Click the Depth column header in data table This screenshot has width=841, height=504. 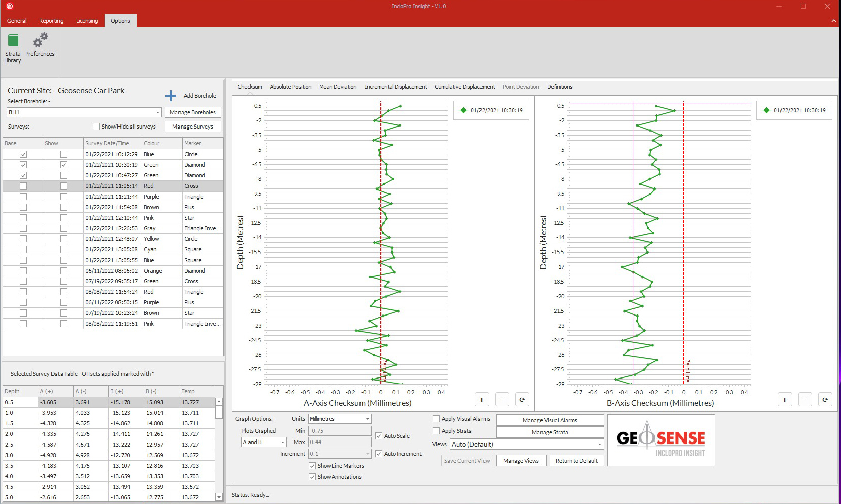(x=20, y=391)
